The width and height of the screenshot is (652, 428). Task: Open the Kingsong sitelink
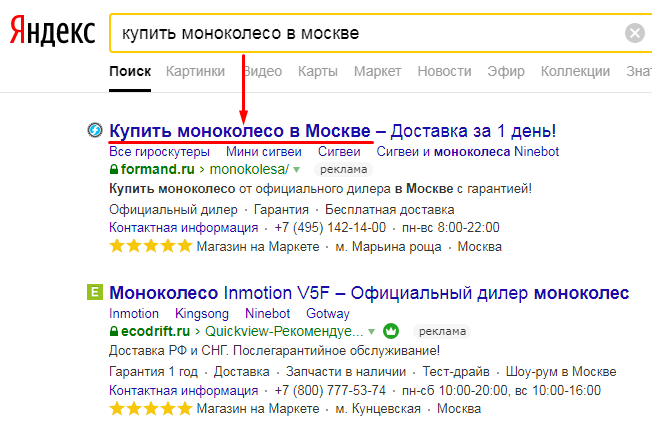202,313
